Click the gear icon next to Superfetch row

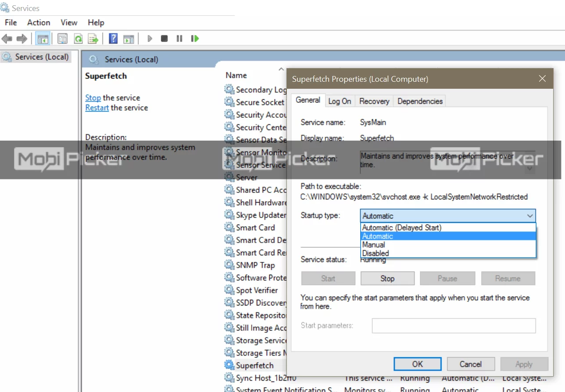229,365
